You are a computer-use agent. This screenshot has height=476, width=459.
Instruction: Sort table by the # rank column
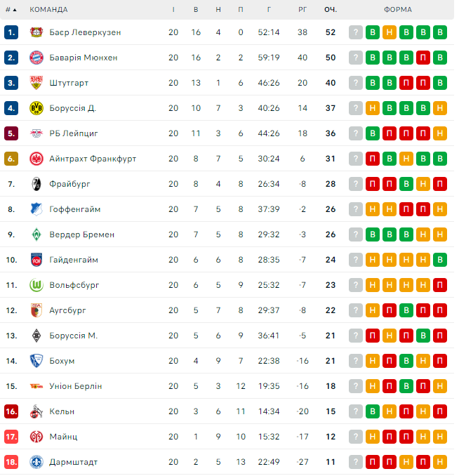pos(10,10)
